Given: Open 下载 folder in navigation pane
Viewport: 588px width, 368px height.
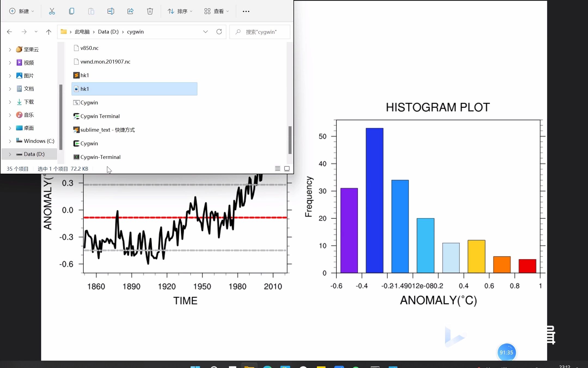Looking at the screenshot, I should [x=25, y=102].
